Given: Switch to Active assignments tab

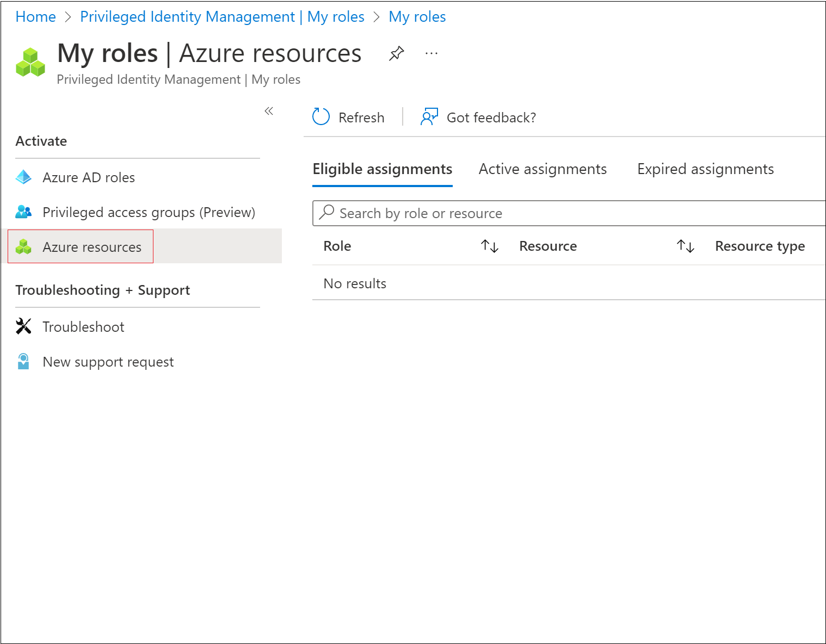Looking at the screenshot, I should click(543, 169).
